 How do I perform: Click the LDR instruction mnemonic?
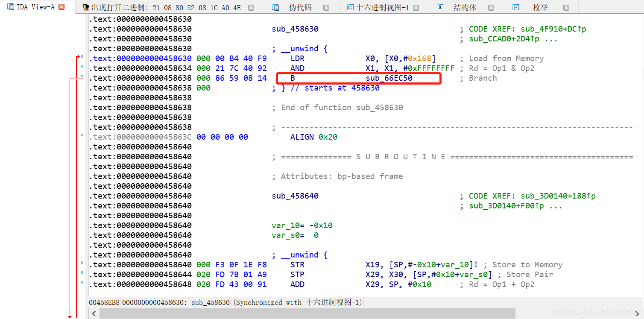tap(297, 59)
